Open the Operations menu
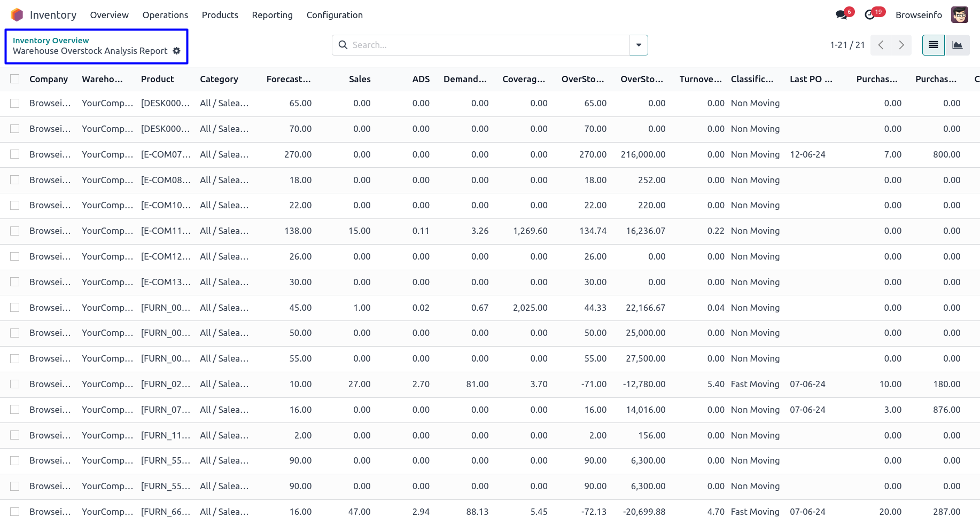 [165, 15]
